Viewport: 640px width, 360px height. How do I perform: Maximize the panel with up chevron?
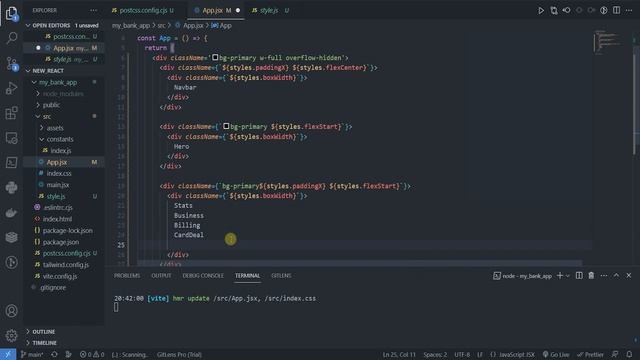pos(616,276)
